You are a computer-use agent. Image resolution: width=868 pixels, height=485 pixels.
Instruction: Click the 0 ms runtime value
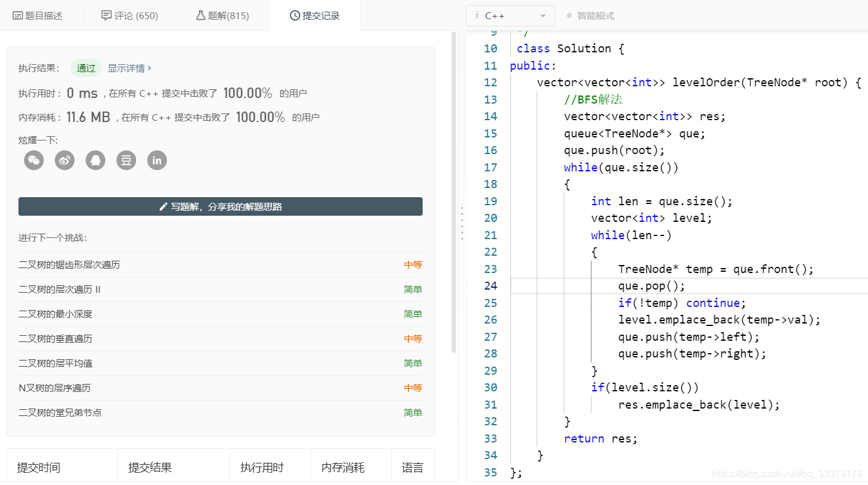82,93
